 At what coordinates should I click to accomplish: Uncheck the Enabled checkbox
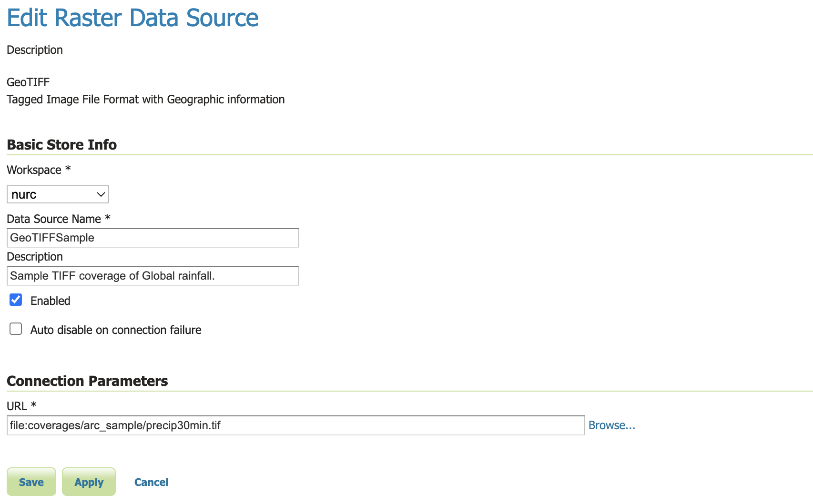[x=16, y=300]
